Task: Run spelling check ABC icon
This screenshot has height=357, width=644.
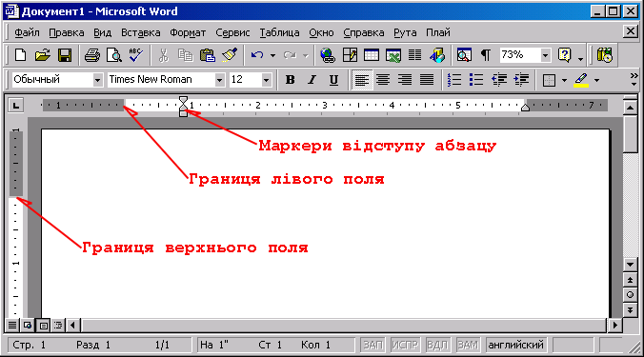Action: pos(135,55)
